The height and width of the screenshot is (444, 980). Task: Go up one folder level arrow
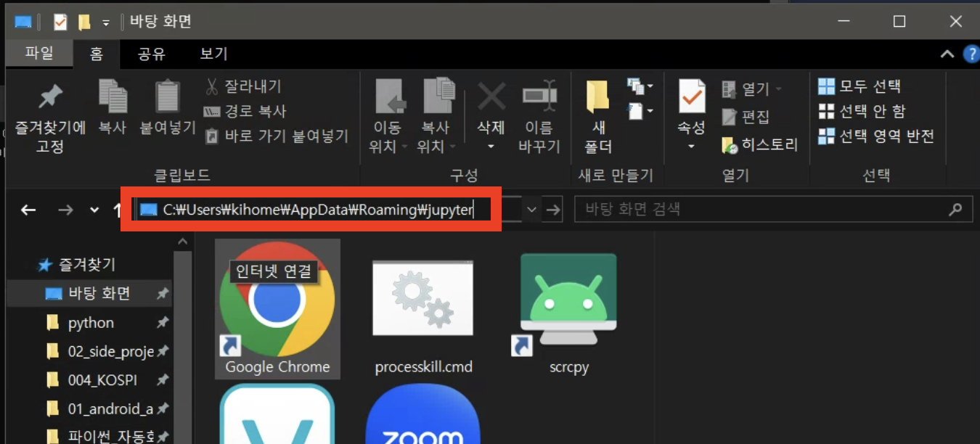pyautogui.click(x=117, y=210)
